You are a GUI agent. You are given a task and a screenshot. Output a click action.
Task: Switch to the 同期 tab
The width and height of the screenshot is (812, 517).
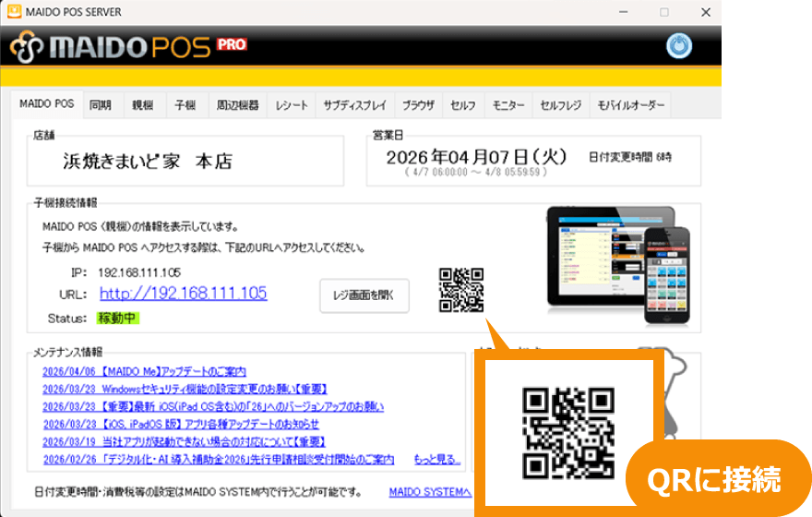click(x=100, y=105)
